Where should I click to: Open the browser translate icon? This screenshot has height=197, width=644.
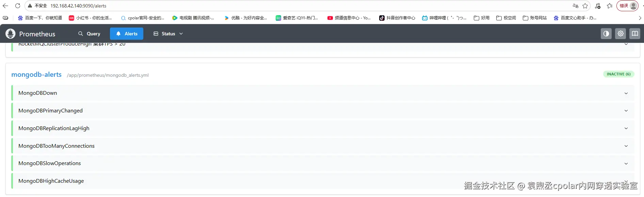click(576, 6)
